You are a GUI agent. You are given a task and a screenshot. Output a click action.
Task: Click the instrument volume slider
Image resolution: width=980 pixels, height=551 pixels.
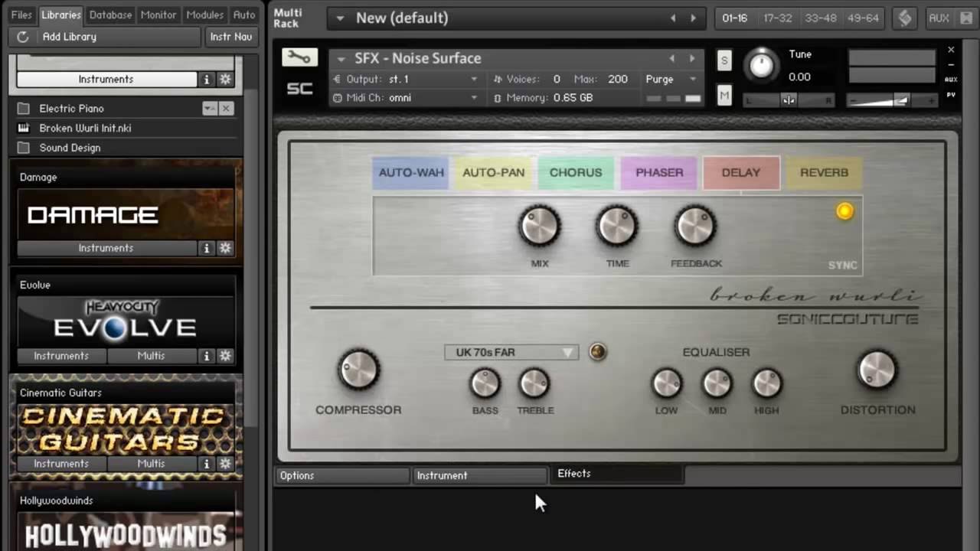[x=892, y=100]
